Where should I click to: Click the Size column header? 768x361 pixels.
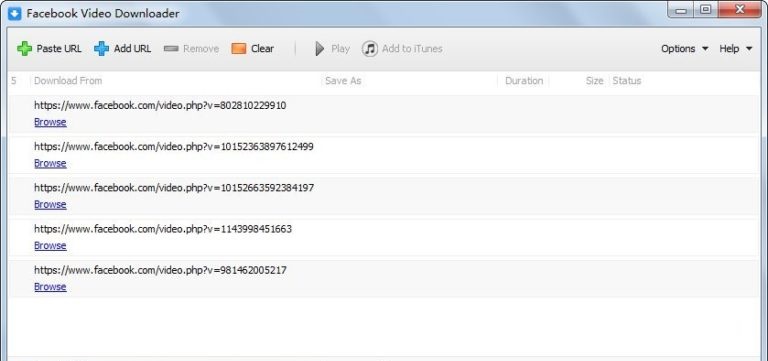(x=595, y=81)
